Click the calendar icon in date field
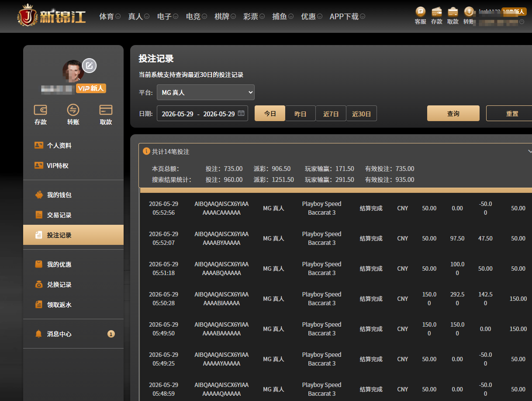 [241, 114]
